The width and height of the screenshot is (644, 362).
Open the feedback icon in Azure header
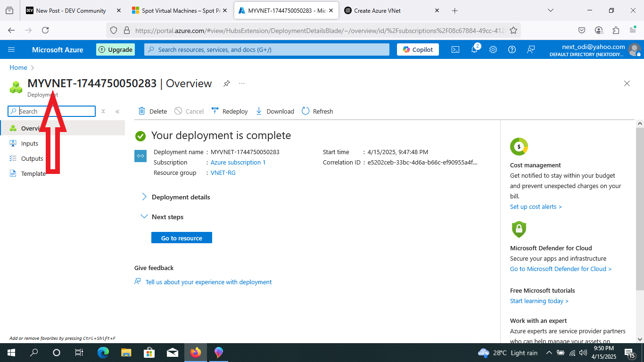[x=531, y=49]
